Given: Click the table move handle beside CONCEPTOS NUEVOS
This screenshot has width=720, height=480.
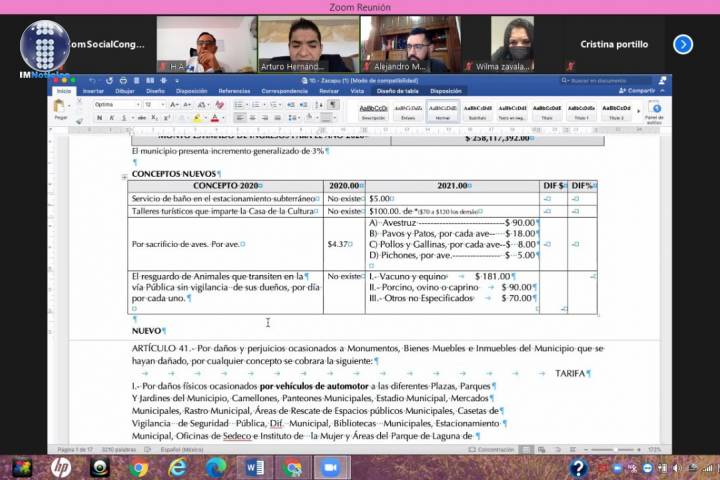Looking at the screenshot, I should 124,177.
